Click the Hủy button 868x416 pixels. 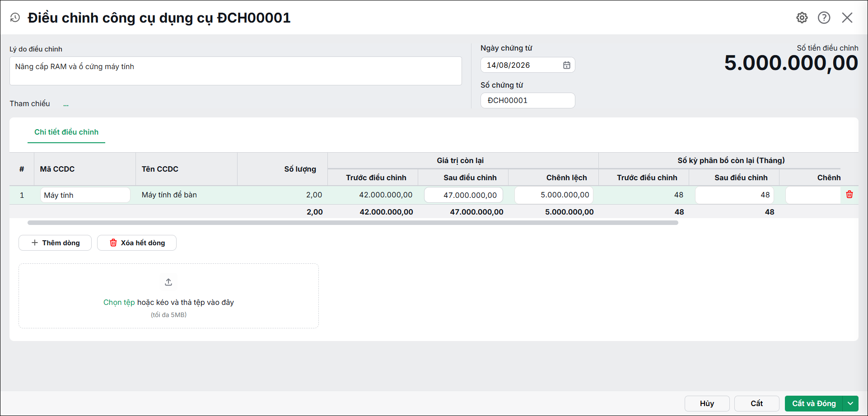pyautogui.click(x=707, y=403)
